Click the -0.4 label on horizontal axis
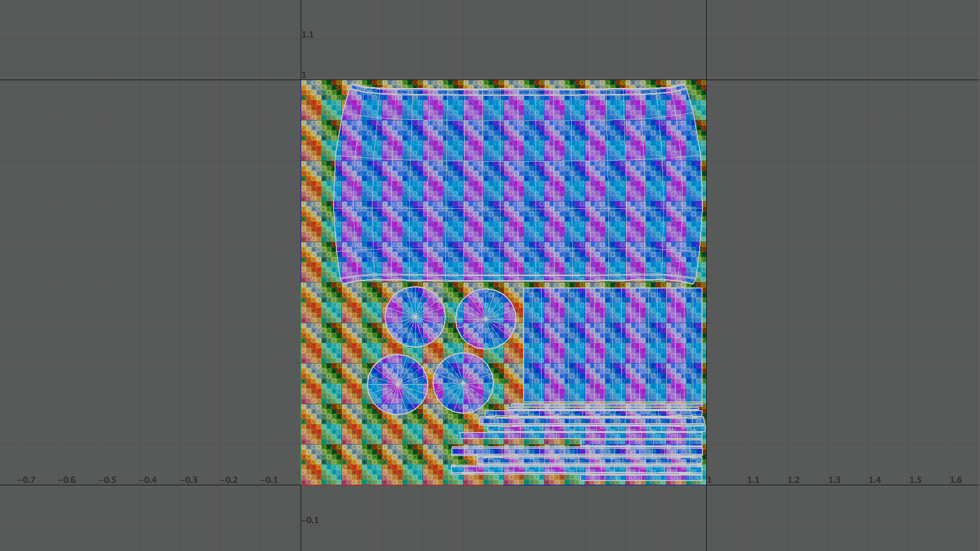This screenshot has width=980, height=551. (148, 480)
